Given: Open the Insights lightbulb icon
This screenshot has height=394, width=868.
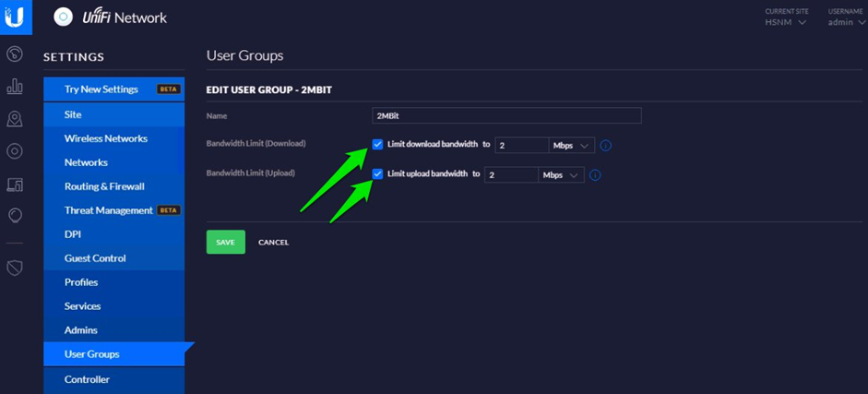Looking at the screenshot, I should pyautogui.click(x=15, y=216).
